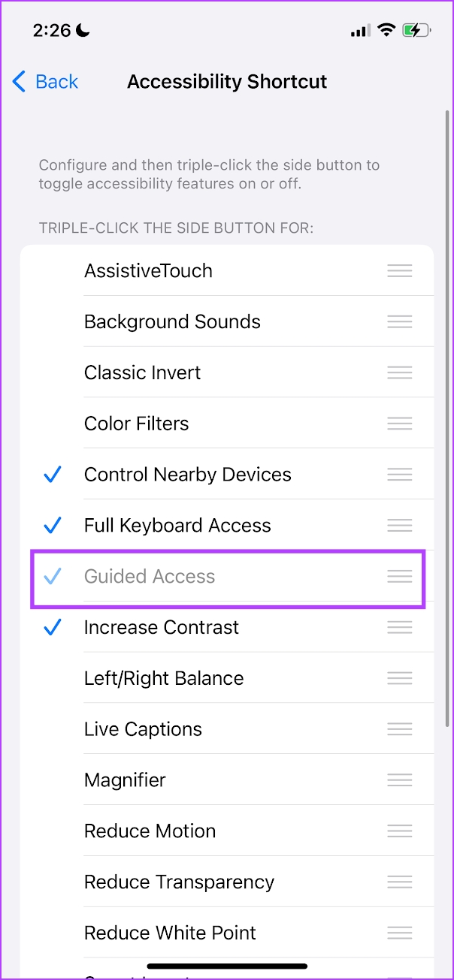
Task: Tap the battery charging indicator
Action: (x=416, y=30)
